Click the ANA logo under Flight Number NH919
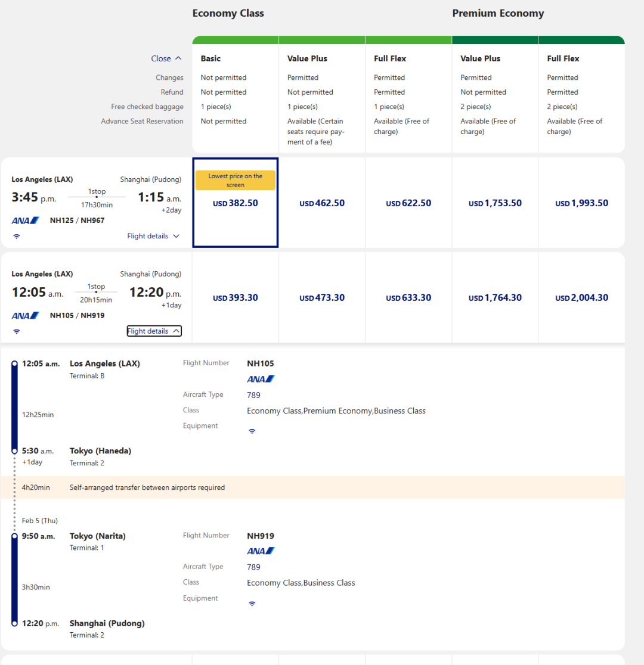Viewport: 644px width, 665px height. pyautogui.click(x=261, y=551)
